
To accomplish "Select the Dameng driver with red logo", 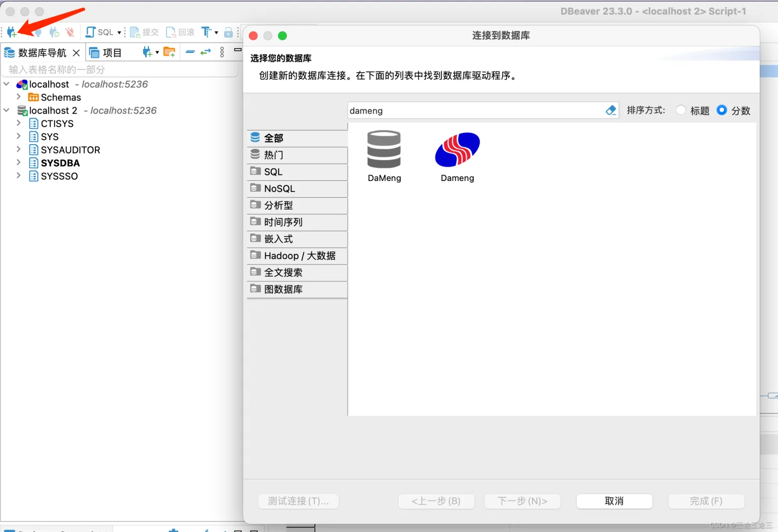I will click(457, 150).
